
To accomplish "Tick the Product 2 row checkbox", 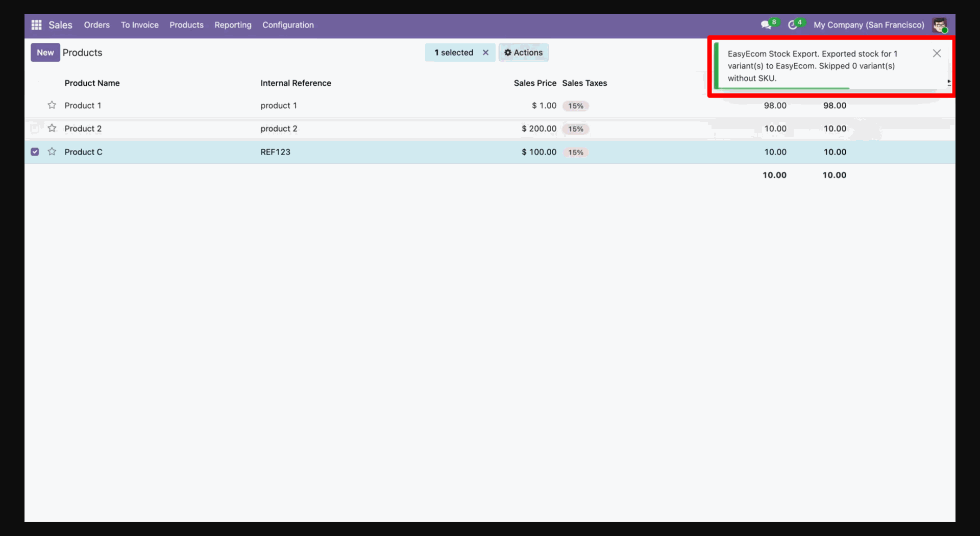I will pyautogui.click(x=35, y=129).
